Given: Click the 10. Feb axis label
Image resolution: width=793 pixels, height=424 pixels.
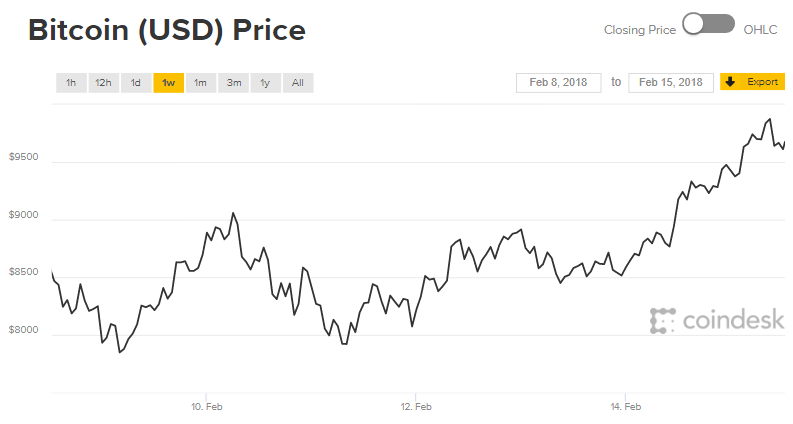Looking at the screenshot, I should [205, 407].
